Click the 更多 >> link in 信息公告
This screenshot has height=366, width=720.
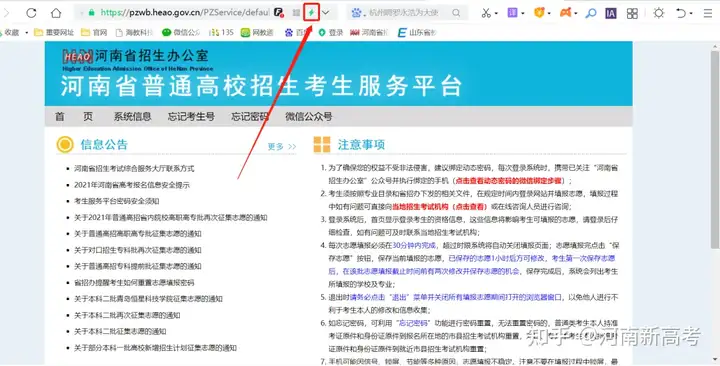[x=282, y=146]
